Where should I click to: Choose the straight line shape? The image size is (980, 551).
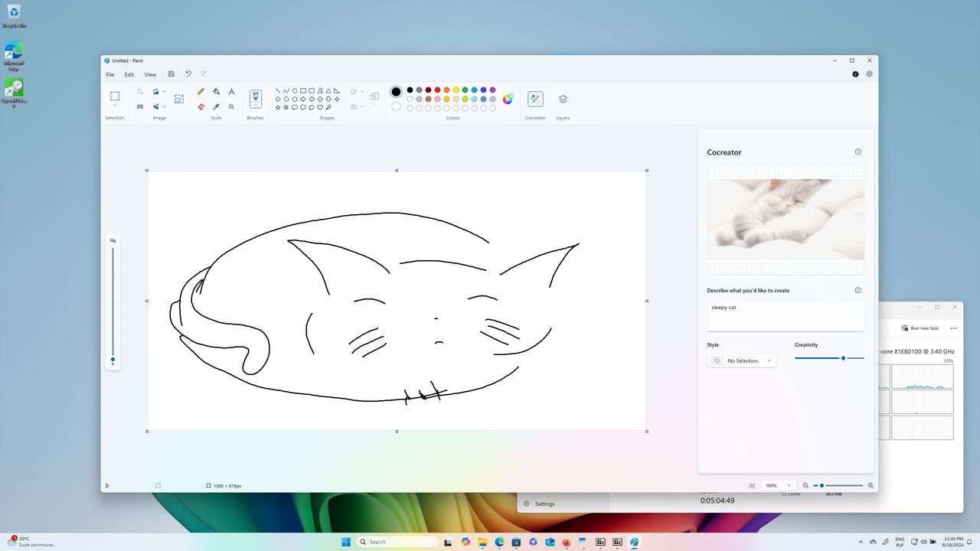click(x=277, y=90)
